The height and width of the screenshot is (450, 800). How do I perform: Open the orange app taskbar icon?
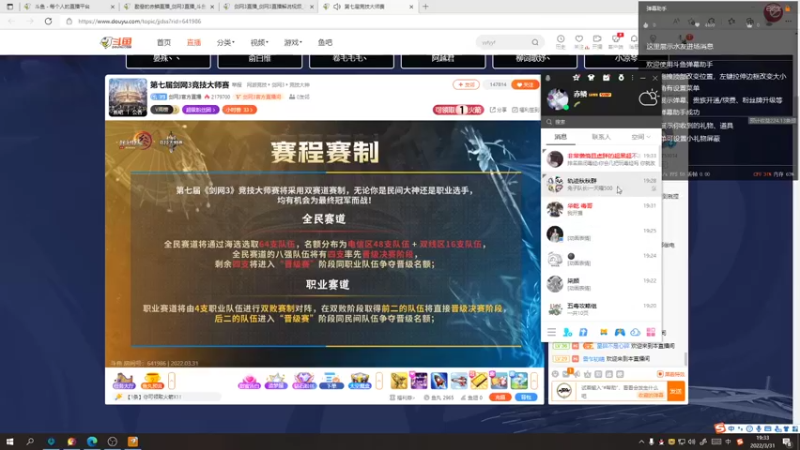point(133,441)
